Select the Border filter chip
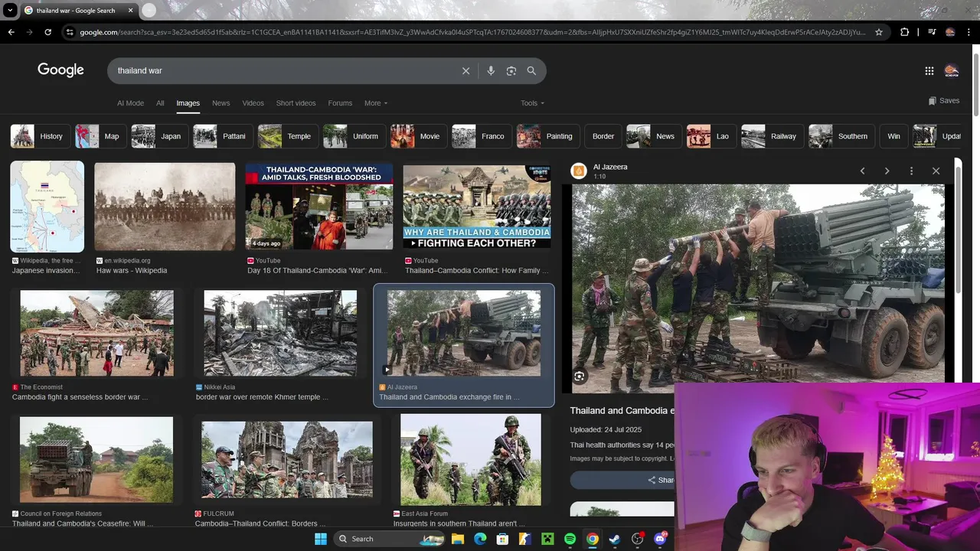 [603, 136]
